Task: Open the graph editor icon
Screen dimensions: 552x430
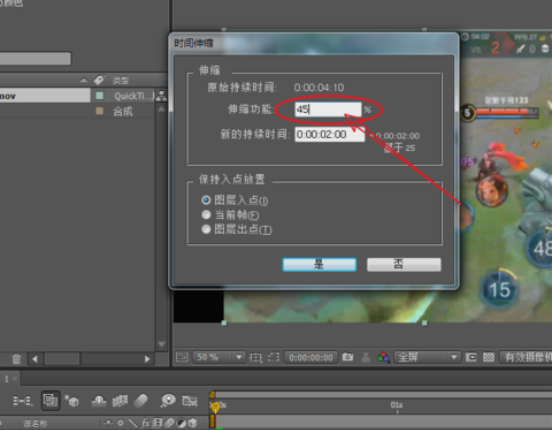Action: click(x=189, y=401)
